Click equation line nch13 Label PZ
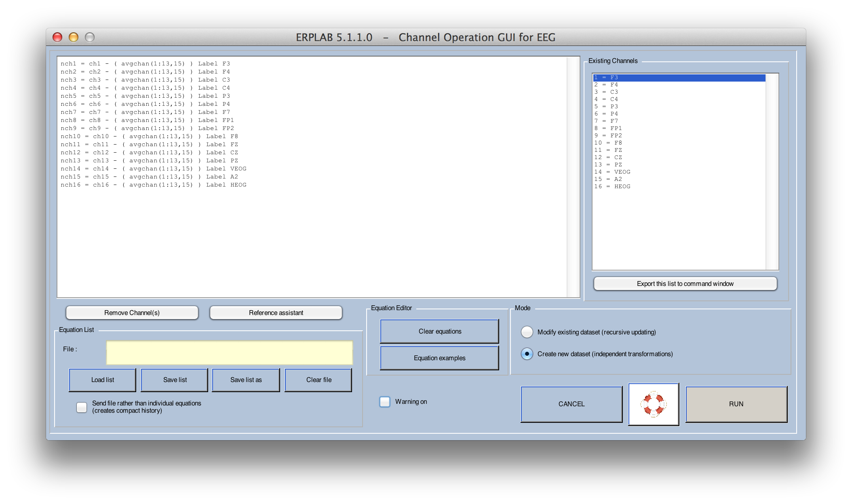Image resolution: width=852 pixels, height=504 pixels. pyautogui.click(x=149, y=161)
